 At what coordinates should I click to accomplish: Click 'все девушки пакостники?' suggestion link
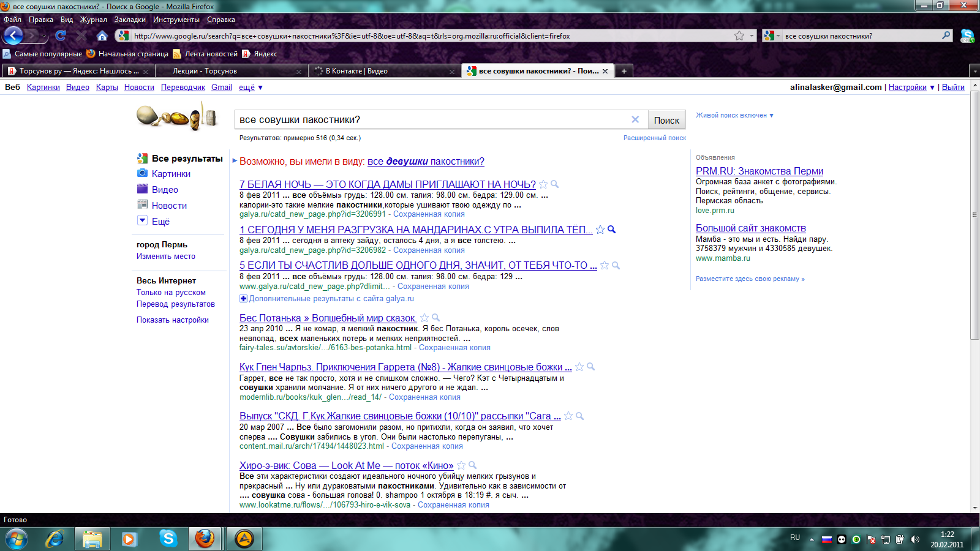tap(426, 162)
